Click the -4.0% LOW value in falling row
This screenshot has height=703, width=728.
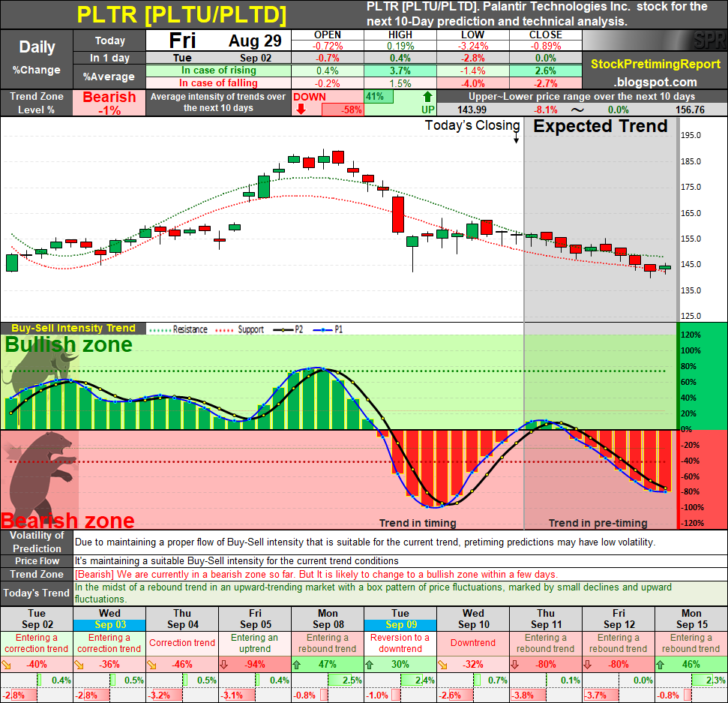[x=472, y=83]
